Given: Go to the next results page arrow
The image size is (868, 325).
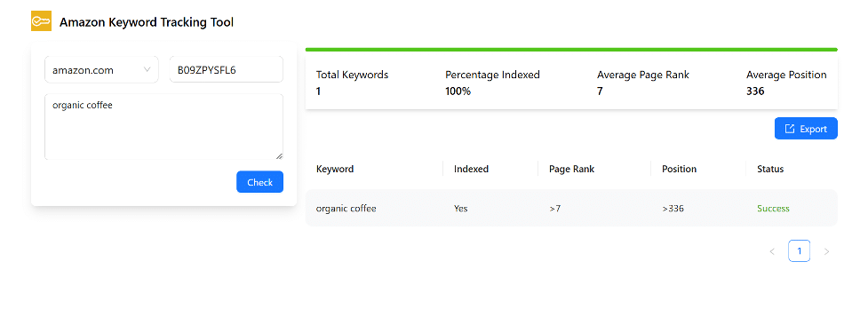Looking at the screenshot, I should pyautogui.click(x=826, y=251).
